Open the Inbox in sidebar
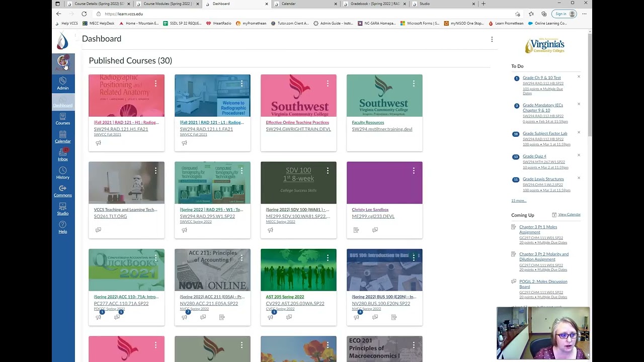The image size is (644, 362). (63, 155)
